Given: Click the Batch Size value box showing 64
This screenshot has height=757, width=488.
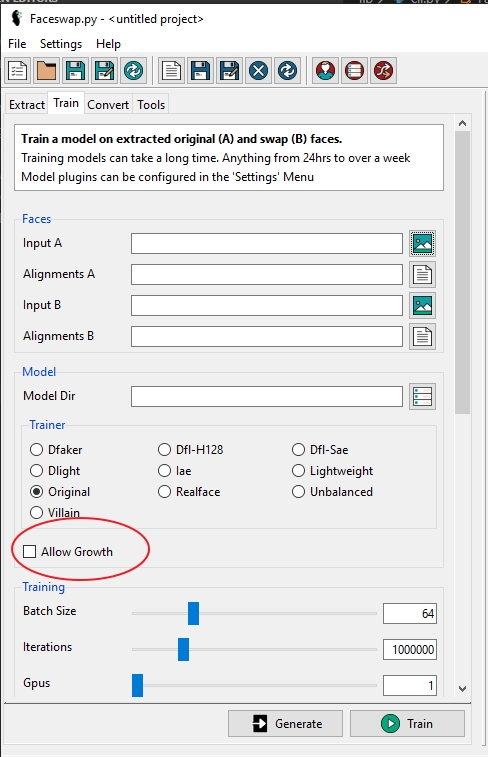Looking at the screenshot, I should pos(410,614).
